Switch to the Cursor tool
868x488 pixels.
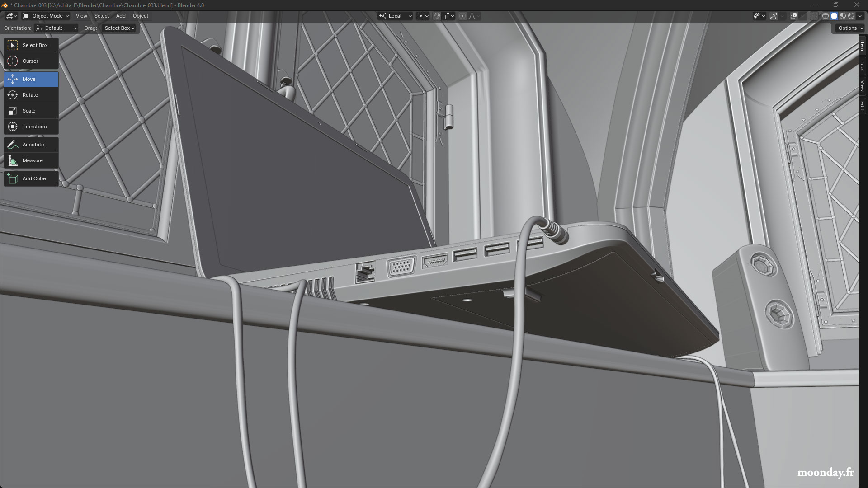coord(30,61)
